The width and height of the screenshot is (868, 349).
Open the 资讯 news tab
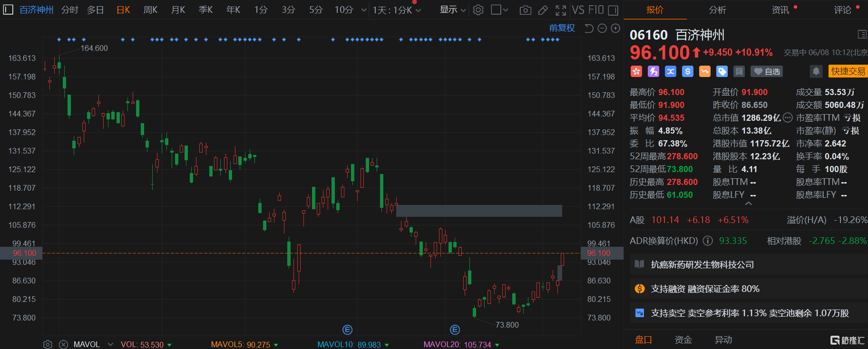click(780, 10)
